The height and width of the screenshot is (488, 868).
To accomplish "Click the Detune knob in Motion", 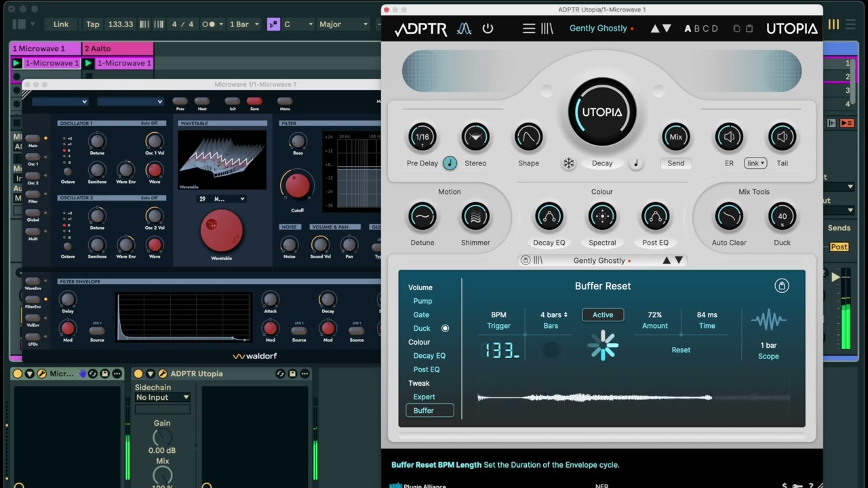I will click(422, 216).
